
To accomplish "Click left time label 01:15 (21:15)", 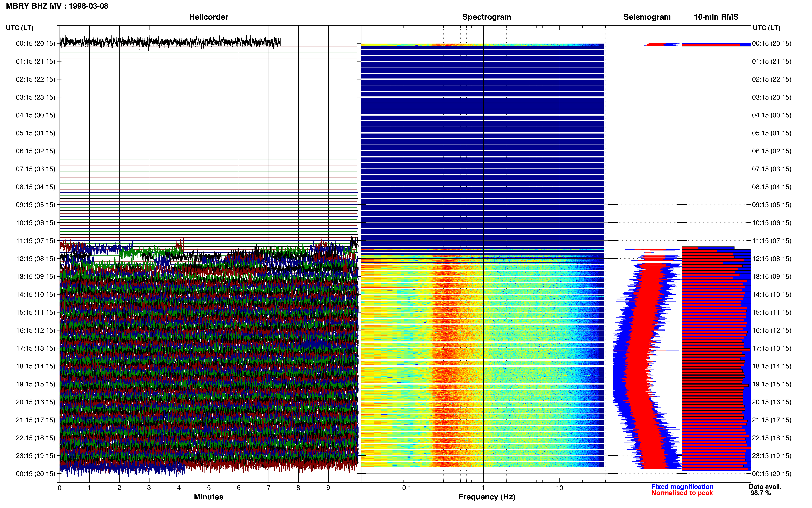I will (x=36, y=61).
